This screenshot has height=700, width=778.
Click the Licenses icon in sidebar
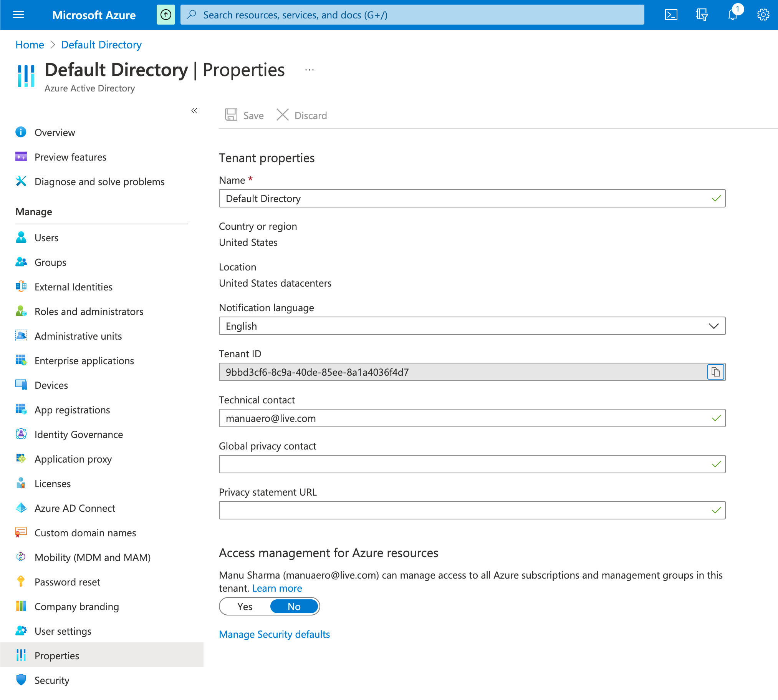pos(21,483)
